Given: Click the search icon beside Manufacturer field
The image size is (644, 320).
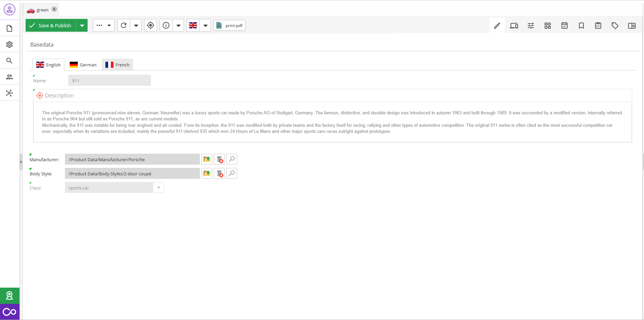Looking at the screenshot, I should tap(232, 159).
